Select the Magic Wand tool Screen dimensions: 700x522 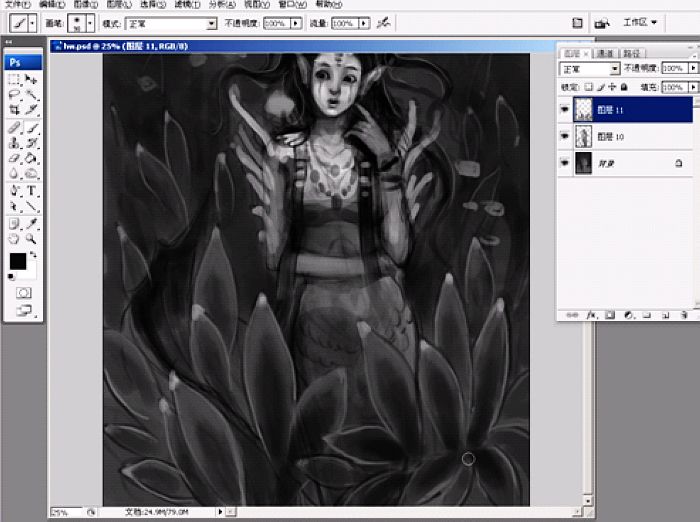point(31,94)
